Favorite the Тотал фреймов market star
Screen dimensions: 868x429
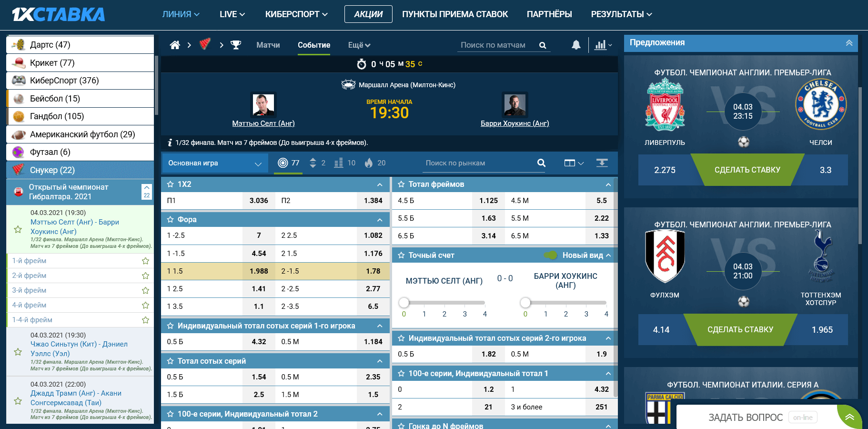click(401, 184)
